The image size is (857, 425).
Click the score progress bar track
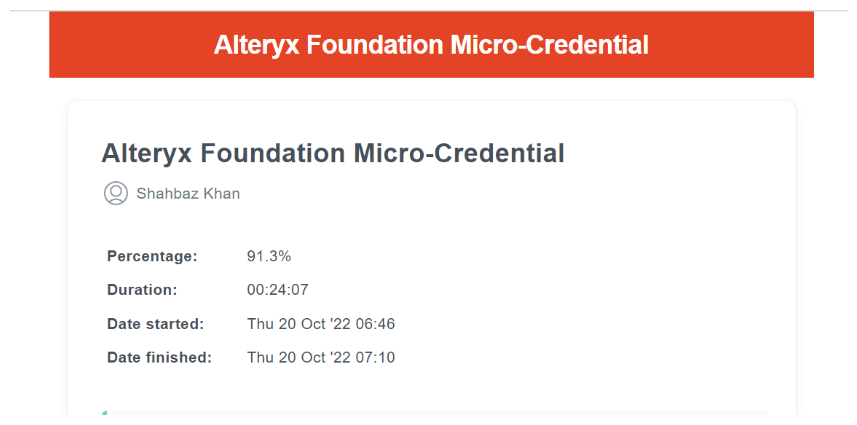(435, 413)
